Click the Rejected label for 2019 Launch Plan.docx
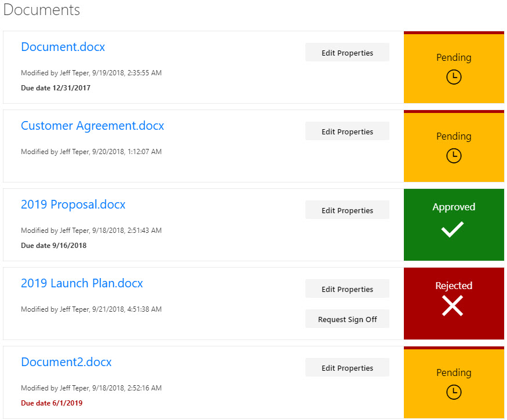The image size is (507, 420). [454, 286]
